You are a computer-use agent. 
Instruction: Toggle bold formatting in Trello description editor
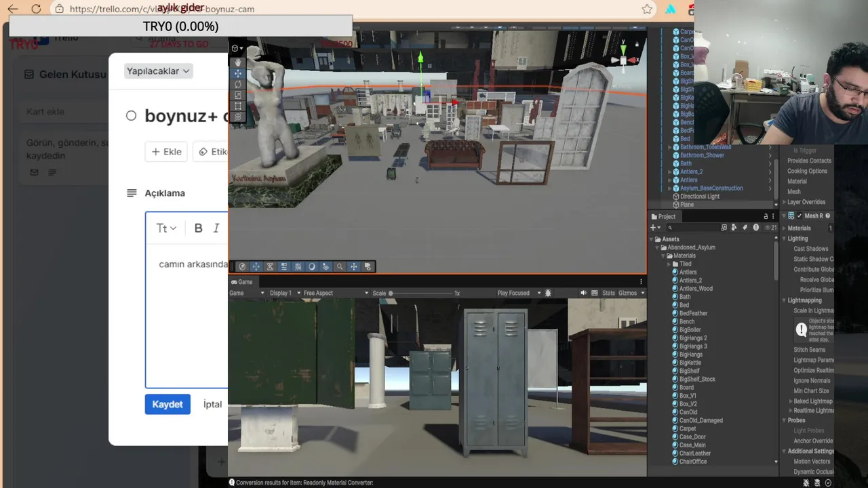198,228
